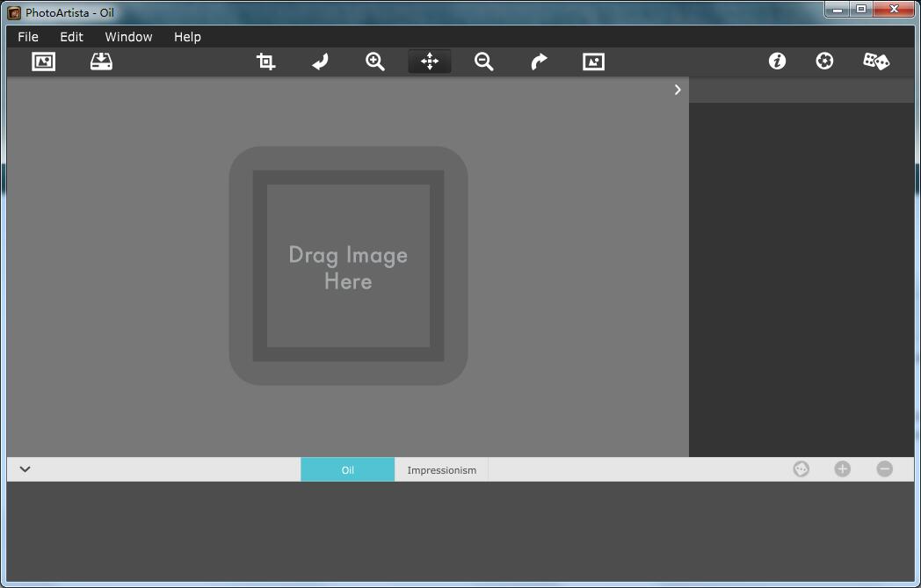Click the open image icon in toolbar

[43, 62]
